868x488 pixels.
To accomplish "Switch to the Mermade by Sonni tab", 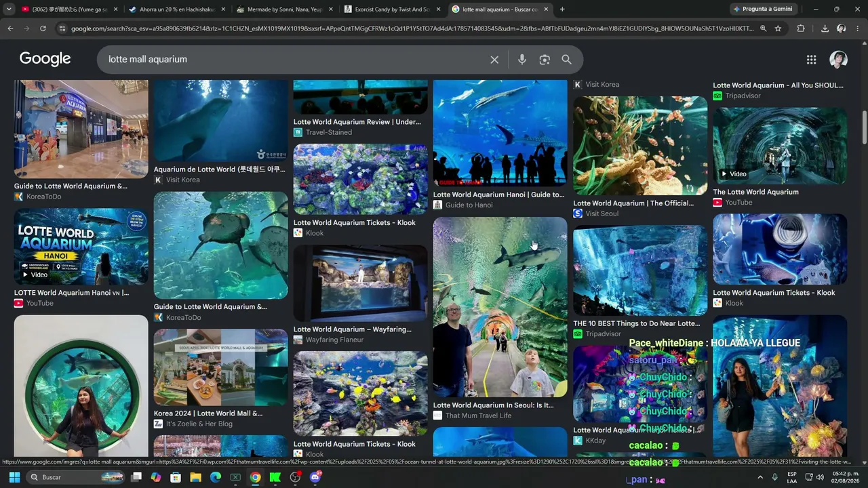I will coord(285,9).
